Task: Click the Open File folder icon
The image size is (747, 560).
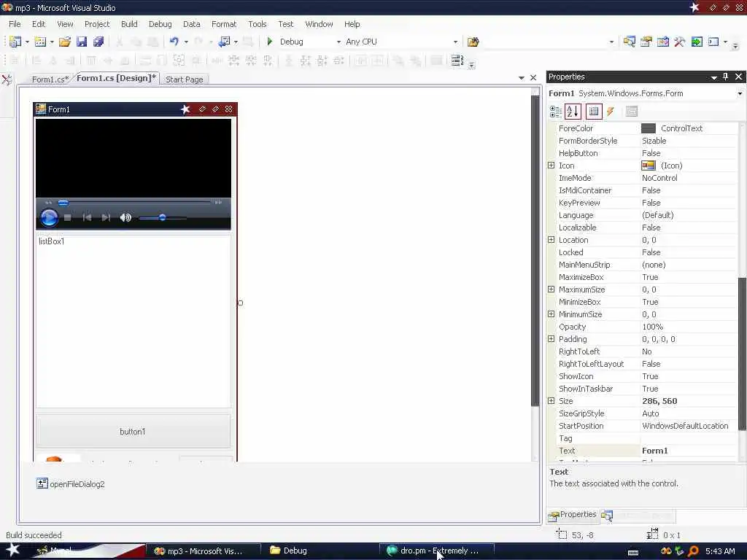Action: point(65,42)
